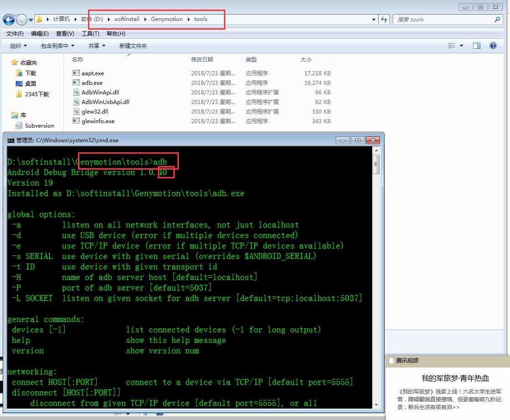Image resolution: width=510 pixels, height=420 pixels.
Task: Open the recent locations dropdown arrow
Action: pyautogui.click(x=31, y=20)
